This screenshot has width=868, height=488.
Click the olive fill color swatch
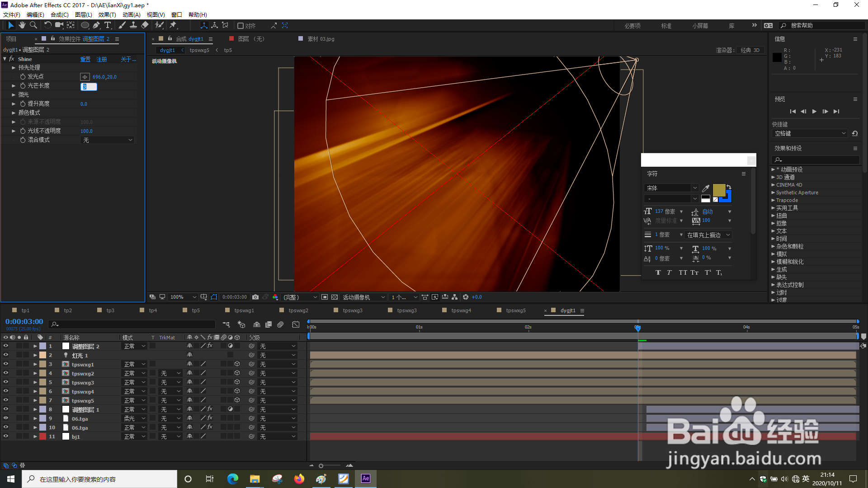point(718,190)
